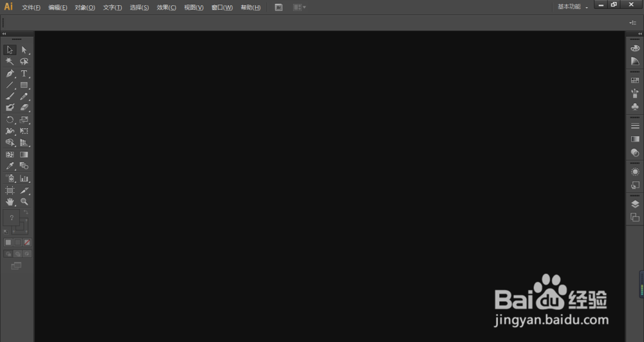Select the Pencil tool
This screenshot has height=342, width=644.
(24, 97)
